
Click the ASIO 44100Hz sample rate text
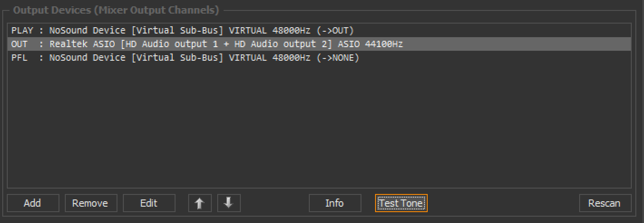(x=370, y=44)
